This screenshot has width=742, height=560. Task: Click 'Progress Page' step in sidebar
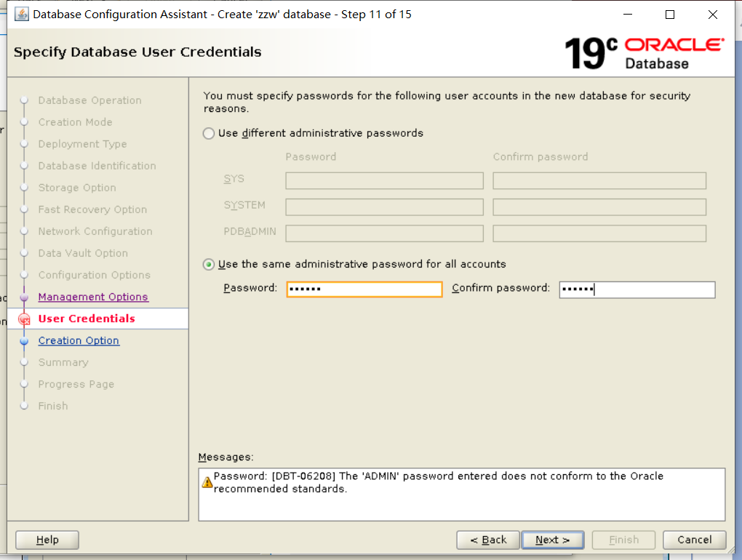[76, 384]
